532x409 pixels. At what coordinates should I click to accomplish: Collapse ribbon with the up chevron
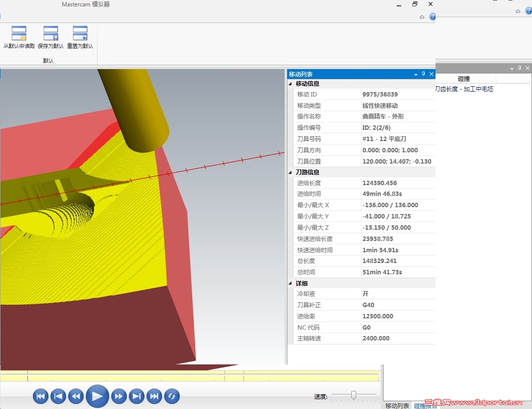(x=422, y=17)
